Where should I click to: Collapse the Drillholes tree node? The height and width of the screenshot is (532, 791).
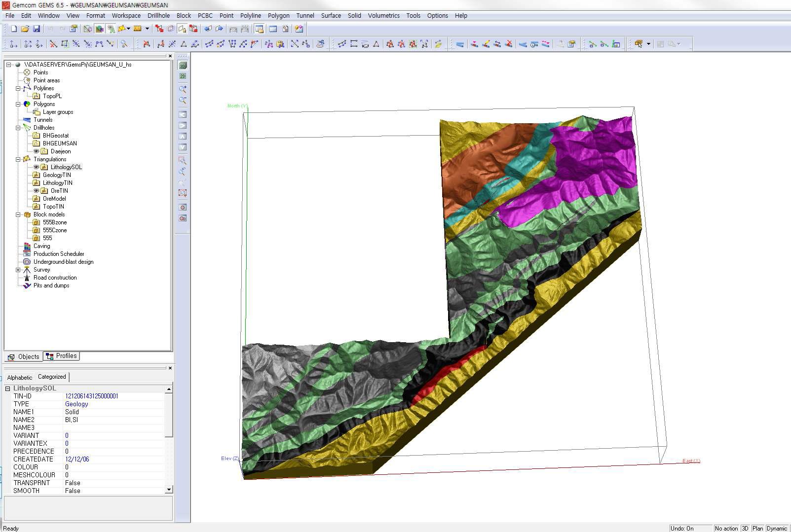[18, 128]
